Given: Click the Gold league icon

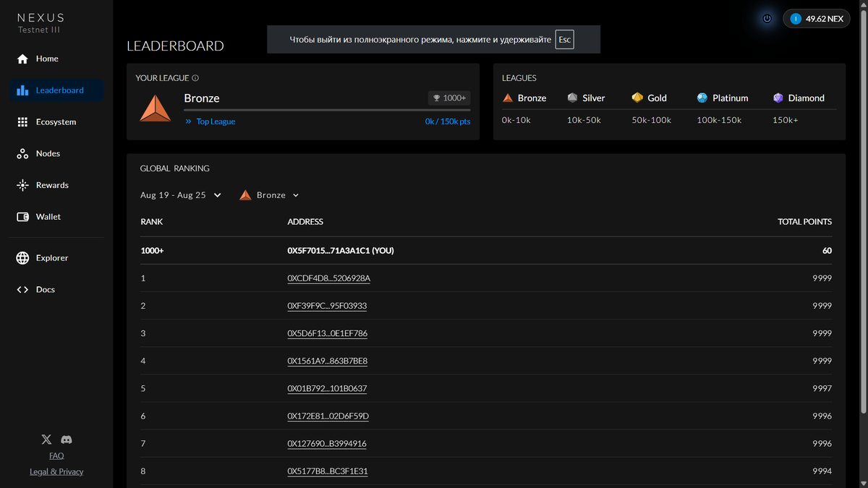Looking at the screenshot, I should click(x=637, y=98).
